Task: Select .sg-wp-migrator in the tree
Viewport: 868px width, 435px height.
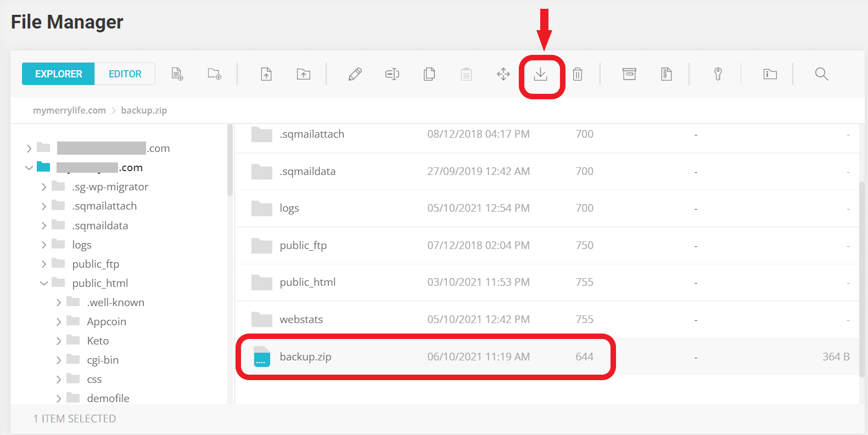Action: point(110,187)
